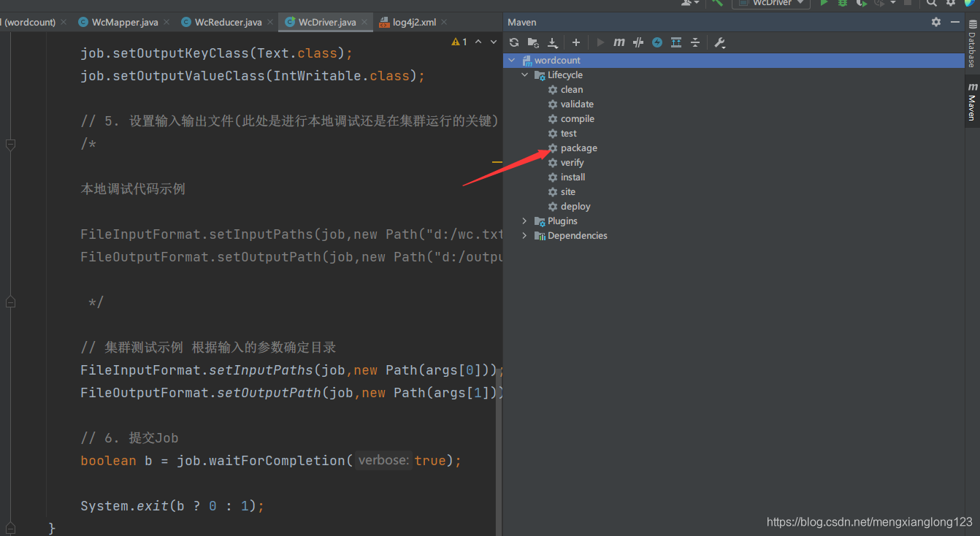Run with Coverage icon in top toolbar
The width and height of the screenshot is (980, 536).
pos(861,3)
